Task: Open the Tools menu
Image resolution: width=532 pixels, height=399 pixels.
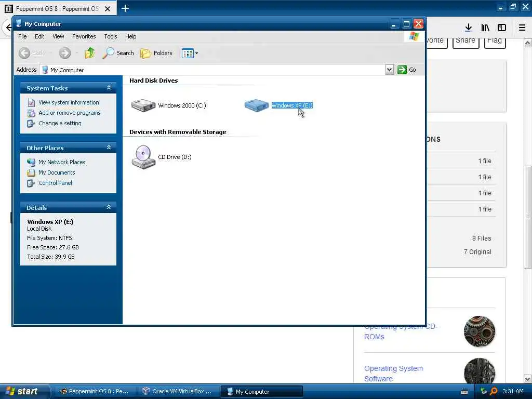Action: [111, 36]
